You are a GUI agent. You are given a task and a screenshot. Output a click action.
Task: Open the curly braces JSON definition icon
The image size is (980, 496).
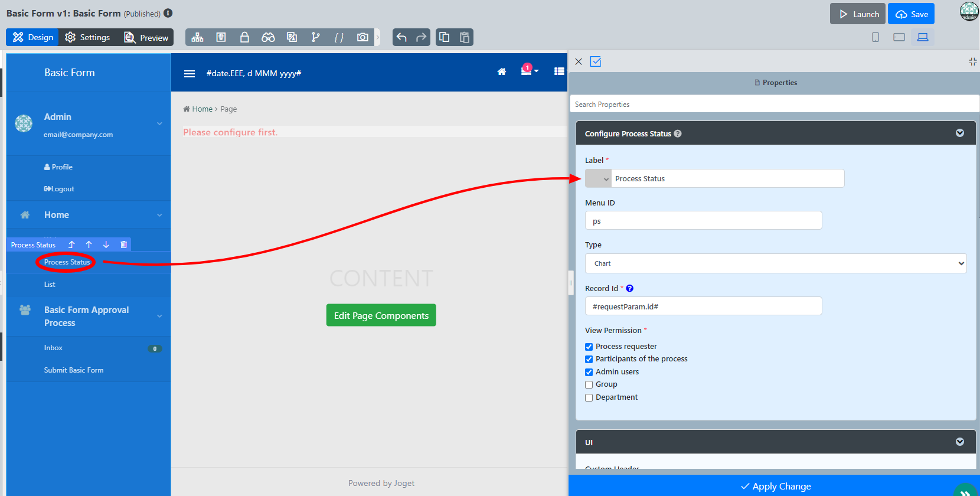[x=339, y=37]
